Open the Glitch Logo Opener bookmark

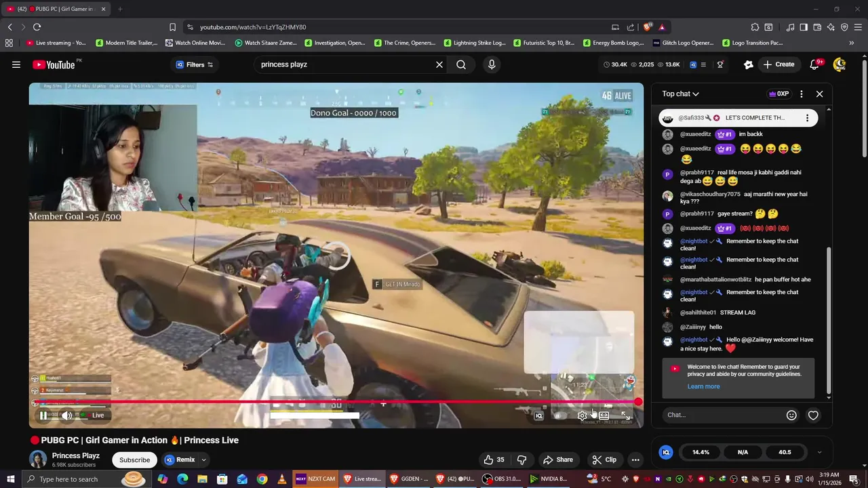[x=684, y=43]
